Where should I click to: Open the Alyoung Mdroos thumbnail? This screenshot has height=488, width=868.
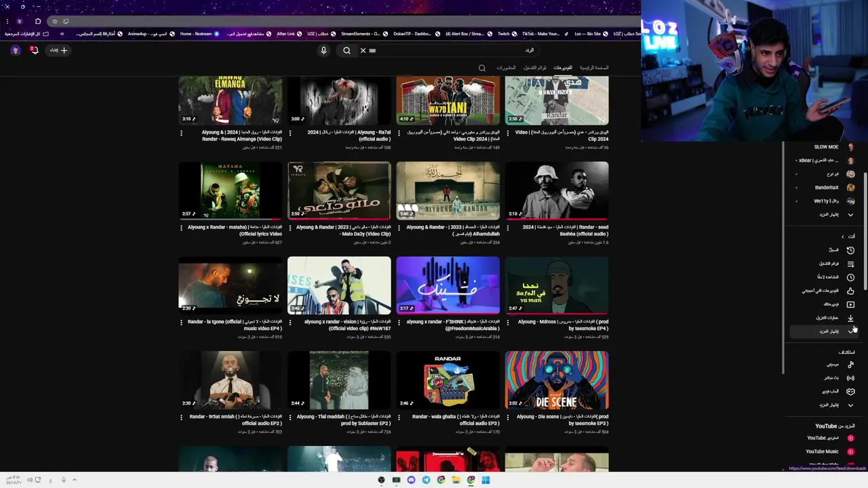click(x=557, y=285)
